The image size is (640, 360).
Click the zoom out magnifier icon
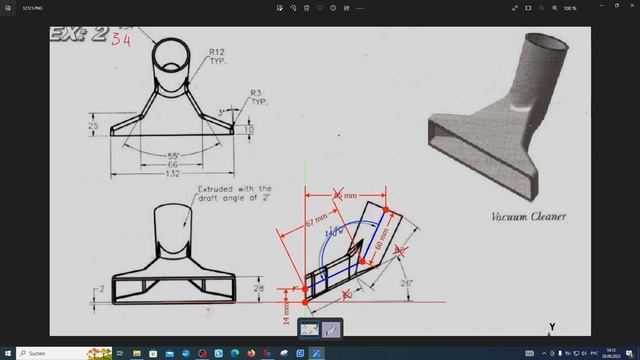point(542,8)
